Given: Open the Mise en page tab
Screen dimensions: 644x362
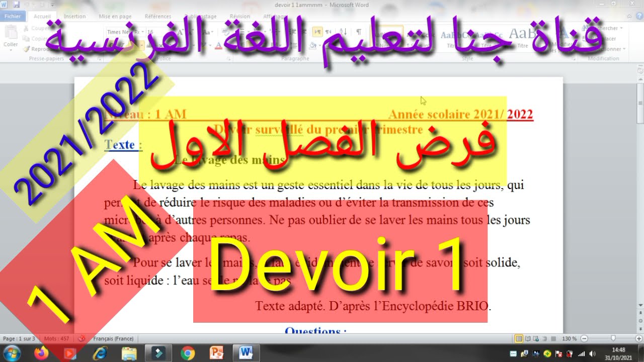Looking at the screenshot, I should [115, 16].
